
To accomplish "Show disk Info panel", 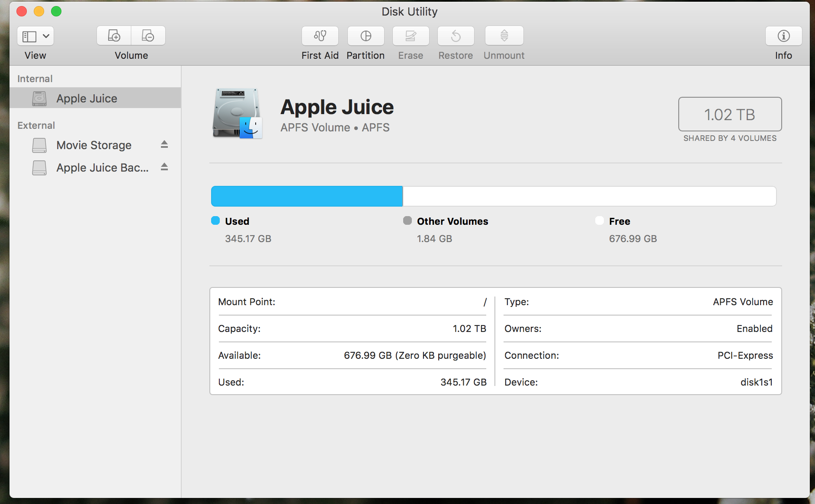I will 783,36.
